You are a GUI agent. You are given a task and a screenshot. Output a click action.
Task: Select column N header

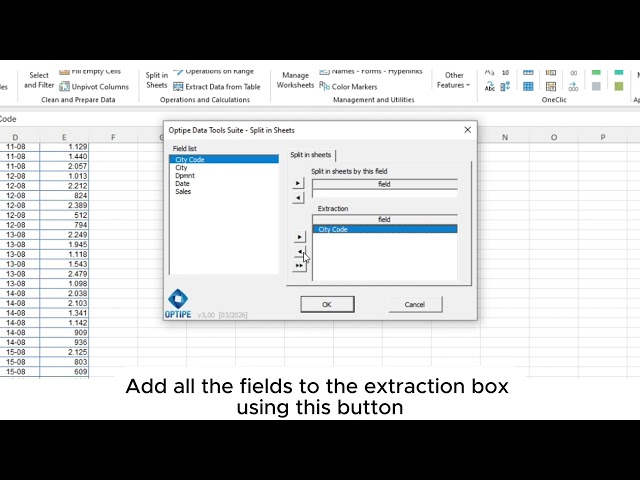click(x=505, y=138)
